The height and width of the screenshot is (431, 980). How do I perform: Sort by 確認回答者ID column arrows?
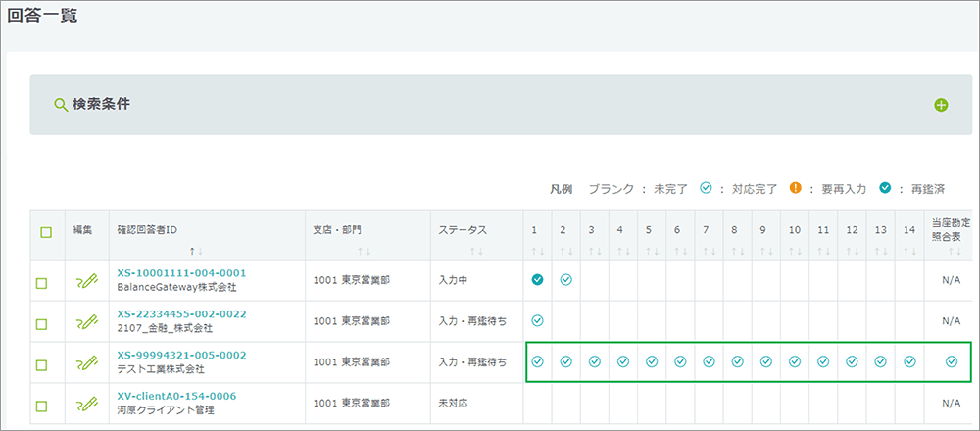coord(195,251)
